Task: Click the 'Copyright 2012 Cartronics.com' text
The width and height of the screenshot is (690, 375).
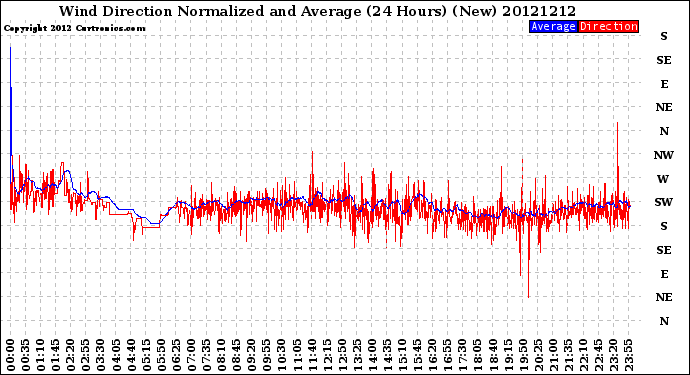Action: pos(74,28)
